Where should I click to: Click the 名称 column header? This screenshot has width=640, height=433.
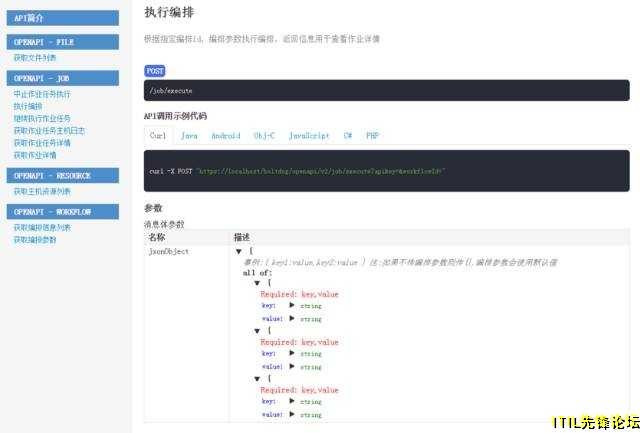[x=157, y=237]
